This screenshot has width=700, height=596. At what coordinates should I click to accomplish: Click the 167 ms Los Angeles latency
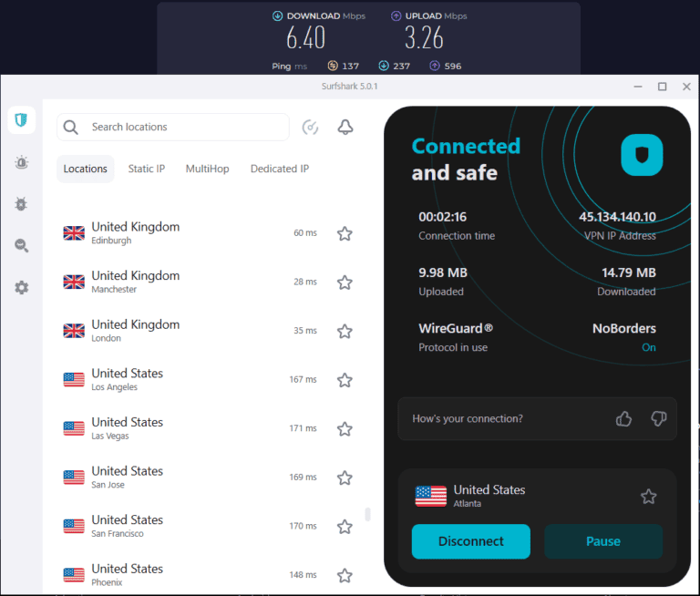(x=303, y=379)
